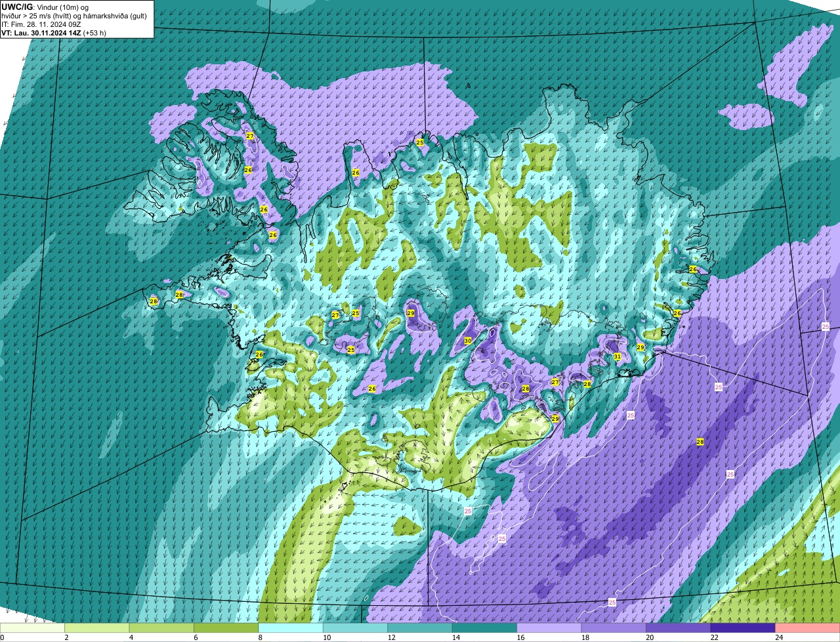Pick the 4–6 m/s green legend swatch
Image resolution: width=840 pixels, height=642 pixels.
click(x=161, y=628)
